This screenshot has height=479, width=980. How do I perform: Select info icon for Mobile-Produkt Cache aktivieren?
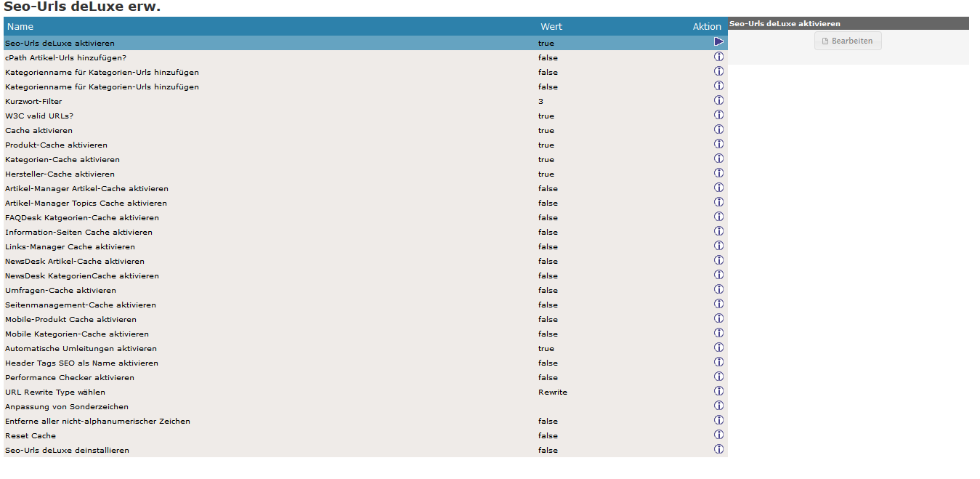718,318
